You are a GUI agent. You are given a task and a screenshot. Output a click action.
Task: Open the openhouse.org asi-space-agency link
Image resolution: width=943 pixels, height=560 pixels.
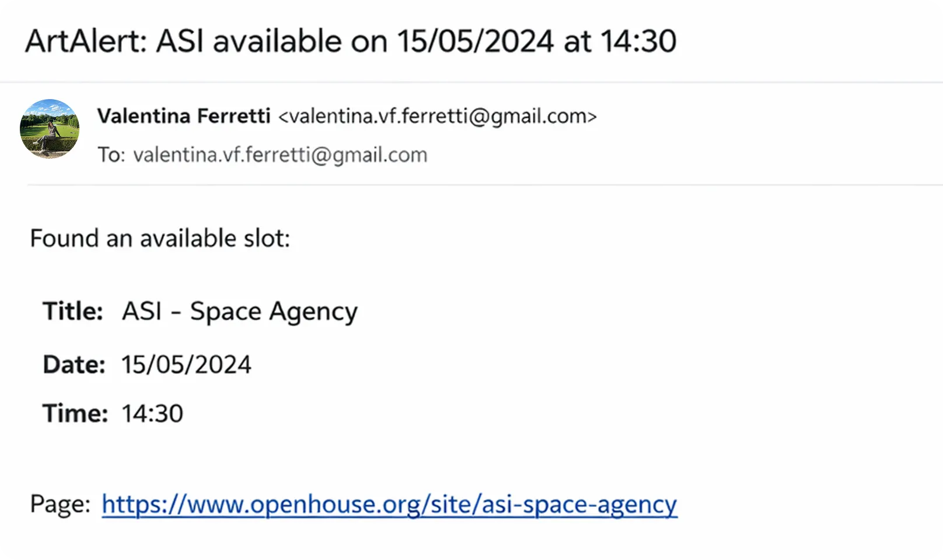pos(389,504)
